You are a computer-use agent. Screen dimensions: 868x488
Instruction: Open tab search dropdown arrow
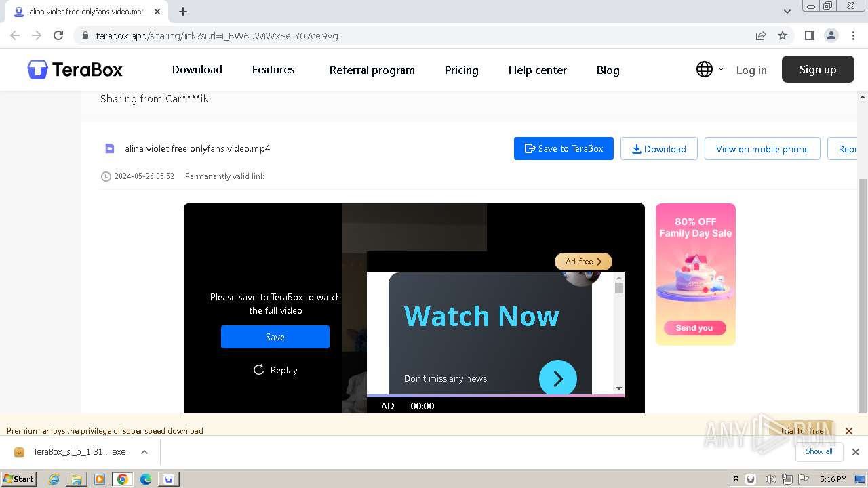[x=787, y=12]
